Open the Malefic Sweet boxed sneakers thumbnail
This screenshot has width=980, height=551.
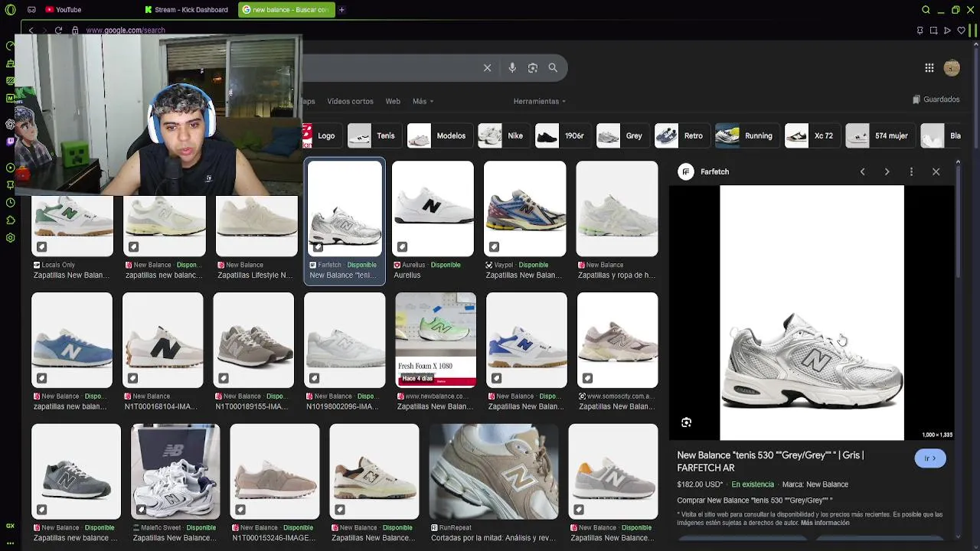click(x=175, y=471)
